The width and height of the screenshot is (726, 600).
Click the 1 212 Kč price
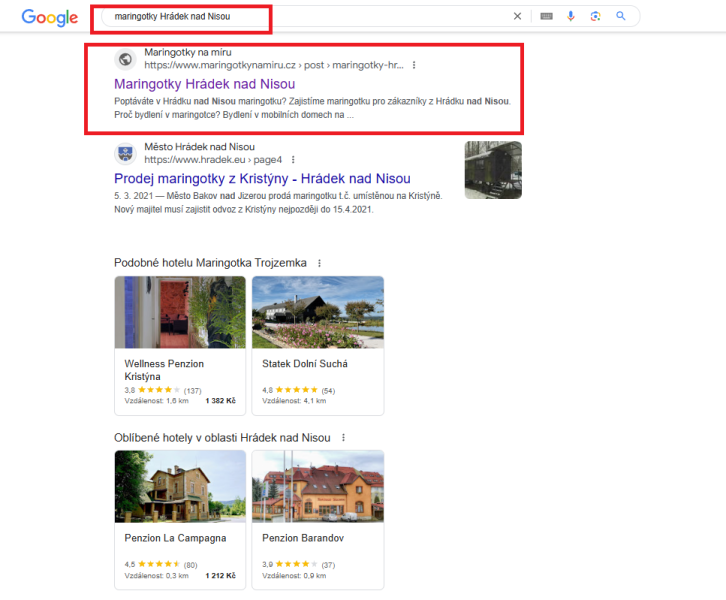220,575
